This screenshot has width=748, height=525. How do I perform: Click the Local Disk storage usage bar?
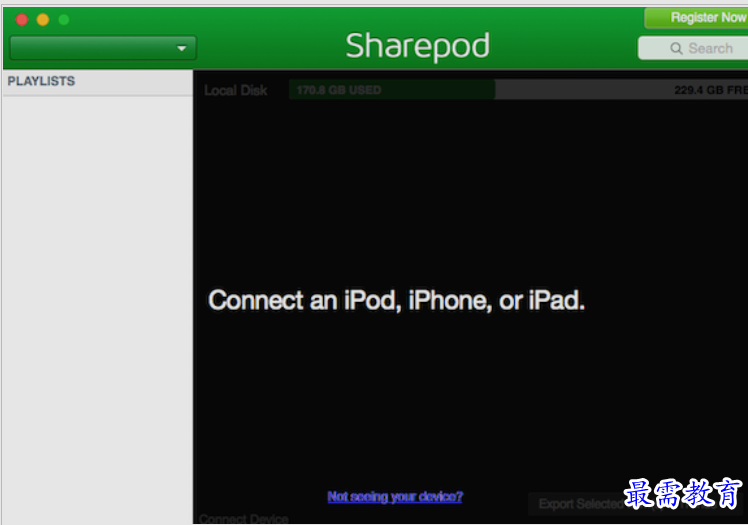click(x=519, y=90)
